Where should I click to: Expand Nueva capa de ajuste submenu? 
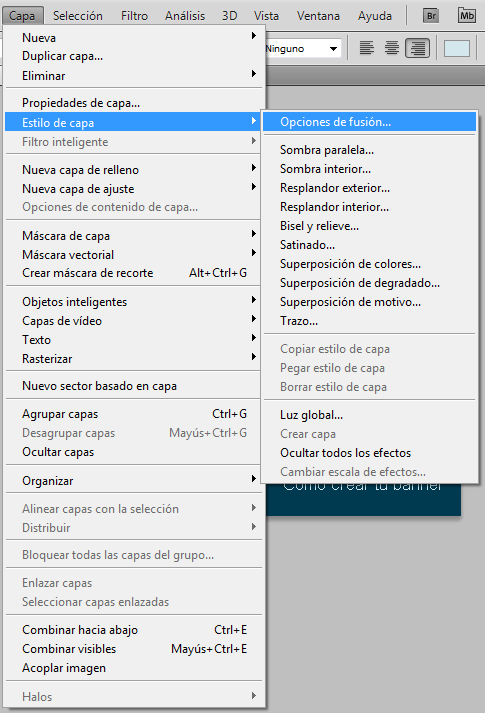[134, 189]
